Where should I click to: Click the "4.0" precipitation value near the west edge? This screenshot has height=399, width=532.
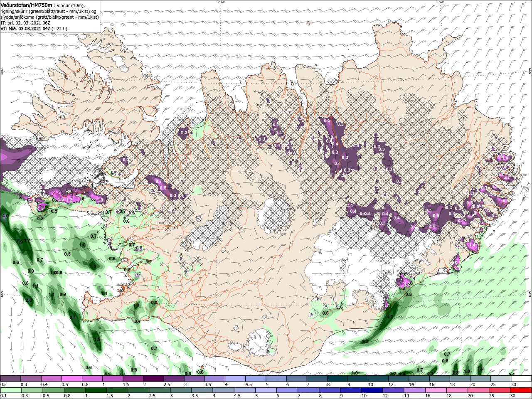(x=5, y=216)
